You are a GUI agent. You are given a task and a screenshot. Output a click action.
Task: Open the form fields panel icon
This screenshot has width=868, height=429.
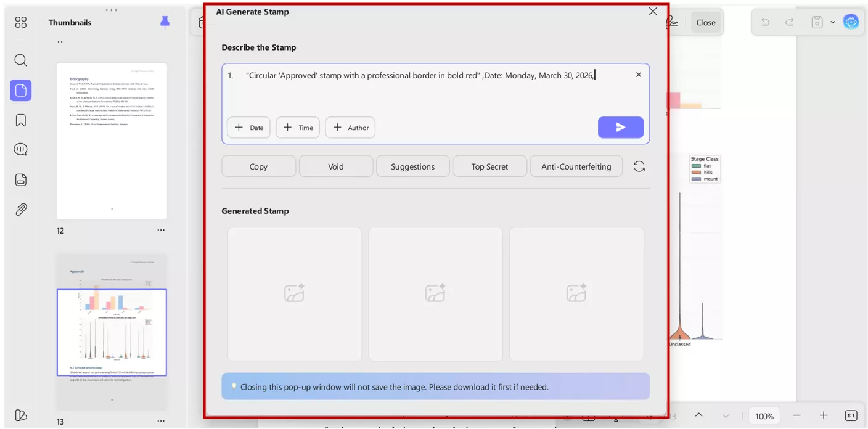click(x=21, y=180)
